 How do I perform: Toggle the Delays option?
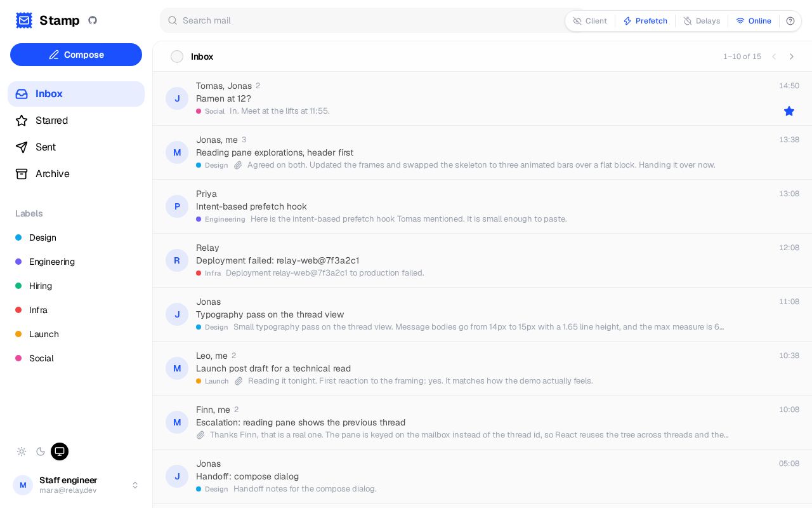[702, 21]
